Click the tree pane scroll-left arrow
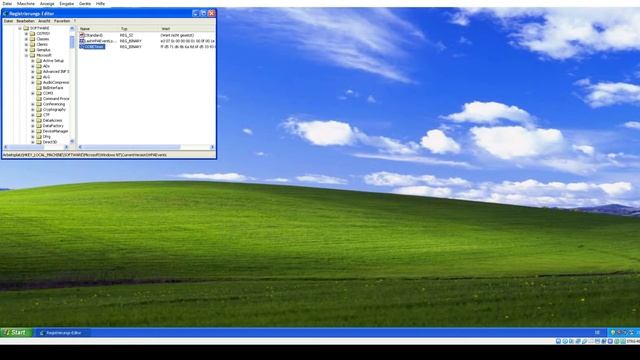The image size is (640, 360). (5, 147)
